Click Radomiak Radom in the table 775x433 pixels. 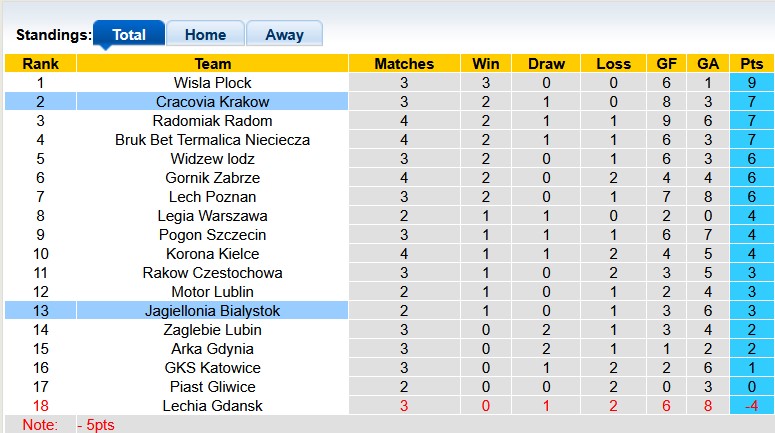pyautogui.click(x=212, y=121)
